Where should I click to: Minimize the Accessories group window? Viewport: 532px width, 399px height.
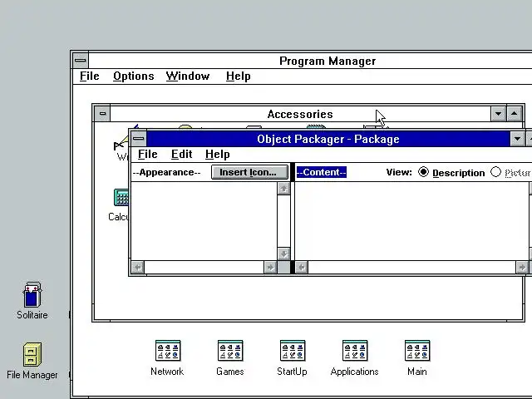click(499, 114)
